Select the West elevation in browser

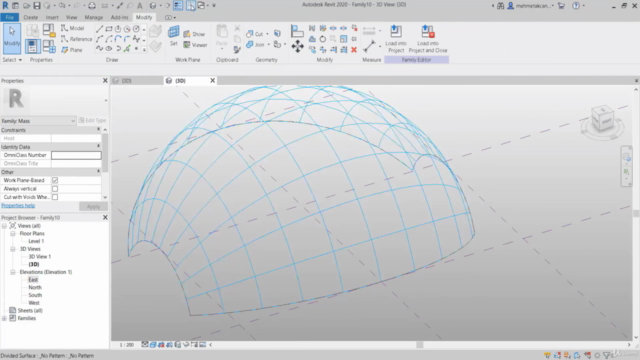pyautogui.click(x=34, y=303)
